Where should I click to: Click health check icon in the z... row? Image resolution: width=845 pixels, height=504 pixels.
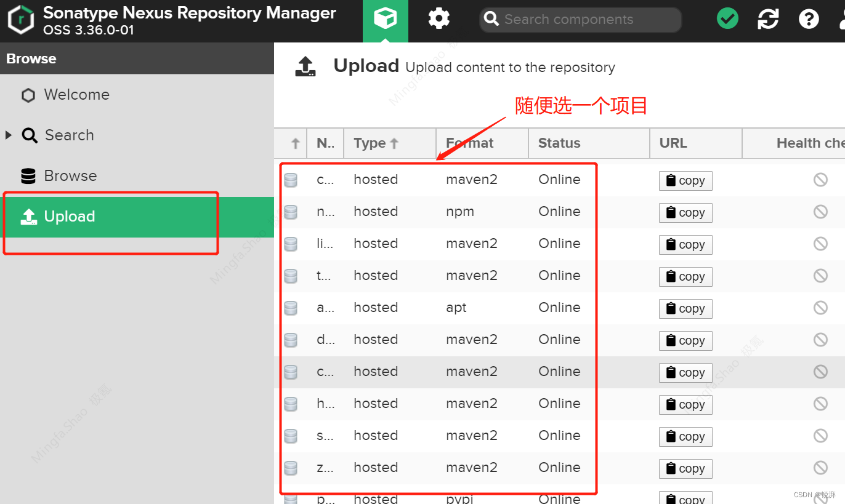(820, 468)
